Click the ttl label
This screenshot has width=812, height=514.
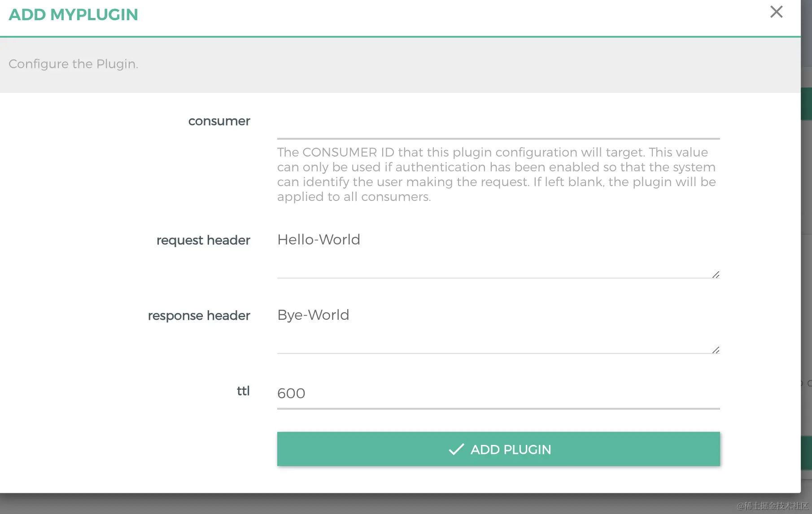(243, 391)
